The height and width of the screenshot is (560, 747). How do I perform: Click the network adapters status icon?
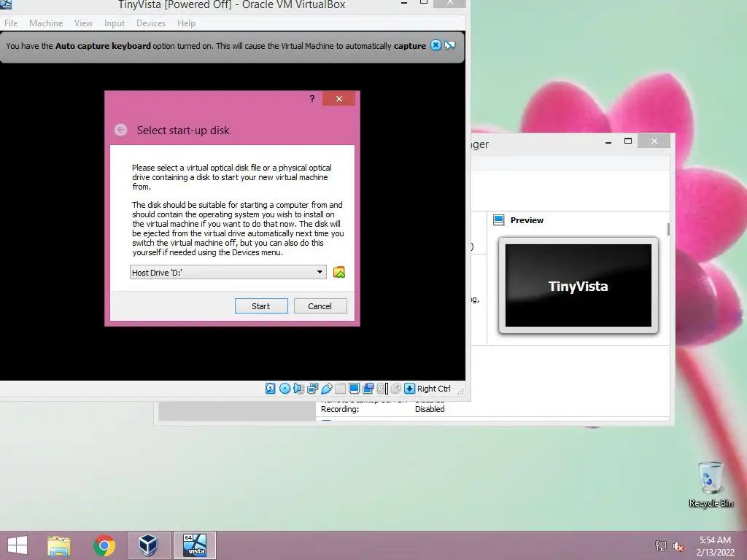312,389
